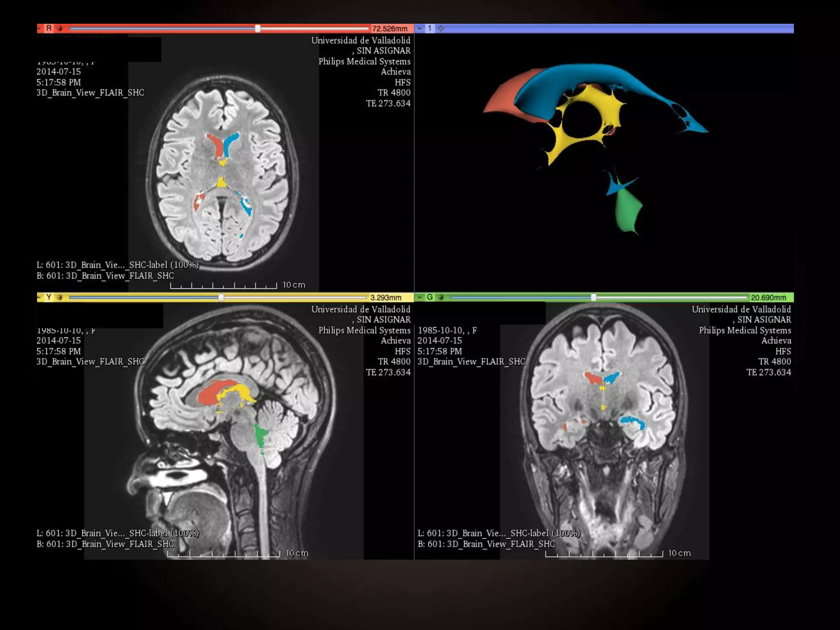Click the 20.690mm offset field
840x630 pixels.
point(768,297)
